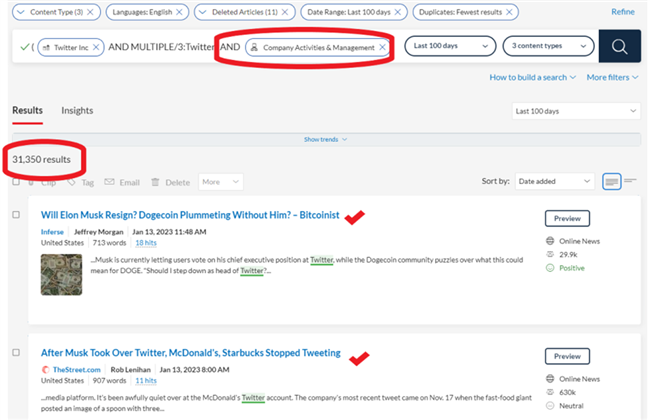Click the Neutral sentiment label

(x=571, y=406)
